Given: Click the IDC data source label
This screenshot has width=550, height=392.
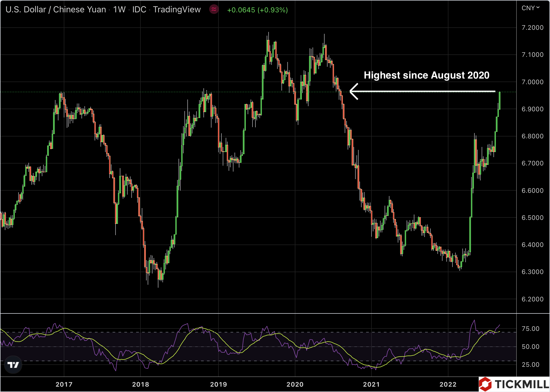Looking at the screenshot, I should click(x=139, y=10).
